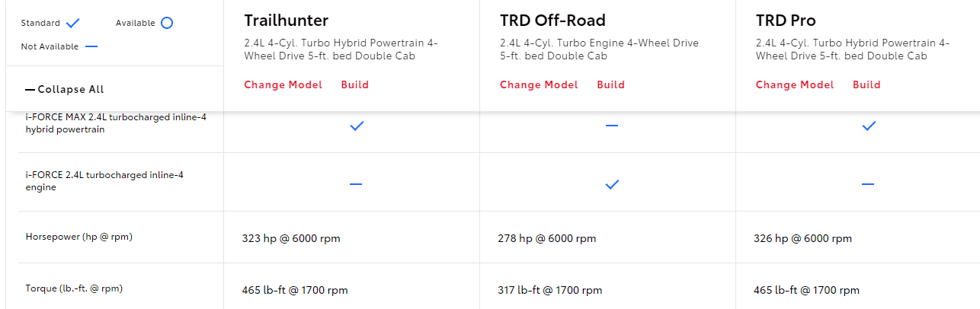Click the Horsepower row label
The width and height of the screenshot is (980, 309).
79,237
